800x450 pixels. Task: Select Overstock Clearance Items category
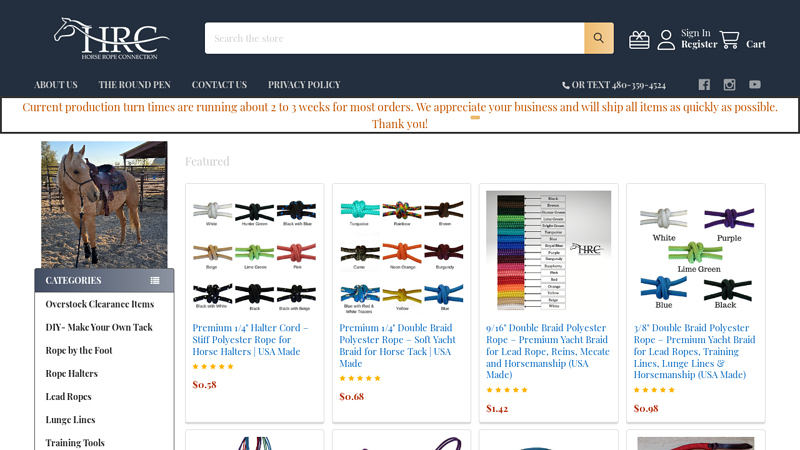click(x=99, y=304)
